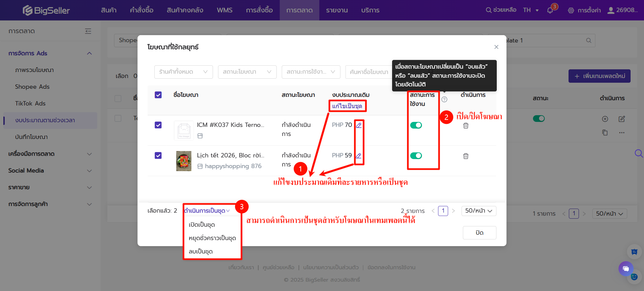Open the สถานะการใช้งาน filter dropdown

coord(311,72)
